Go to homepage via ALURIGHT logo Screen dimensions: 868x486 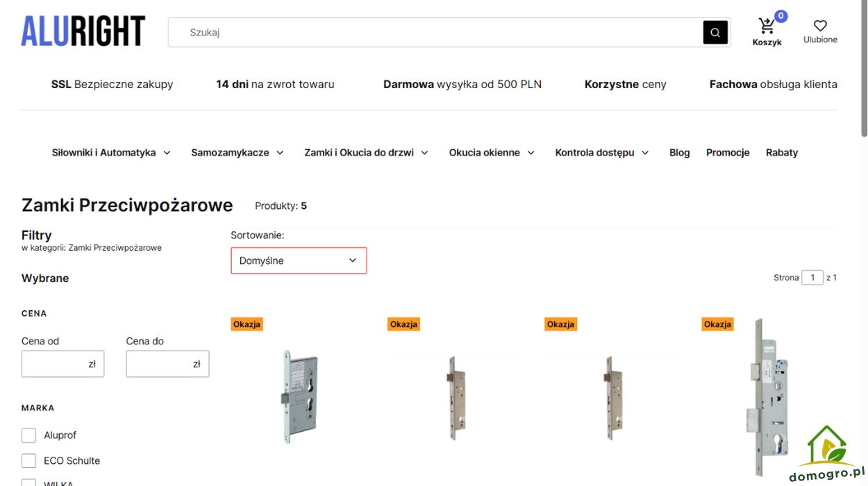pyautogui.click(x=83, y=31)
